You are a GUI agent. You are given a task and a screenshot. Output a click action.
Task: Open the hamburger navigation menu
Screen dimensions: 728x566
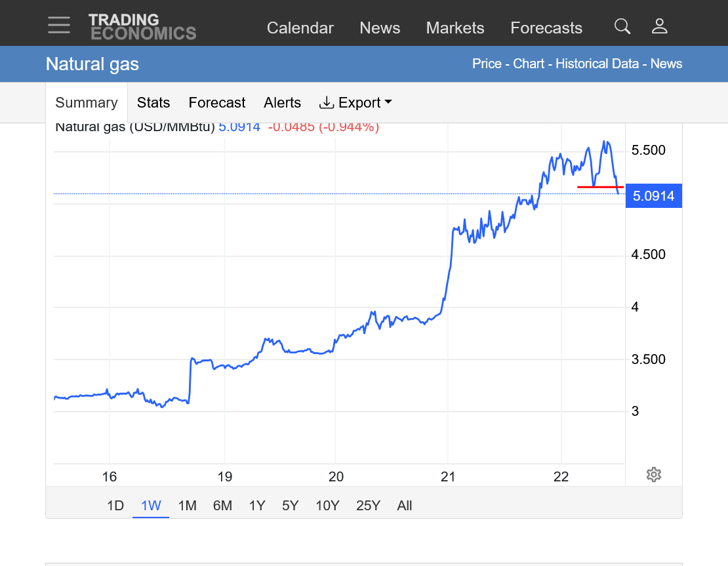pyautogui.click(x=59, y=25)
